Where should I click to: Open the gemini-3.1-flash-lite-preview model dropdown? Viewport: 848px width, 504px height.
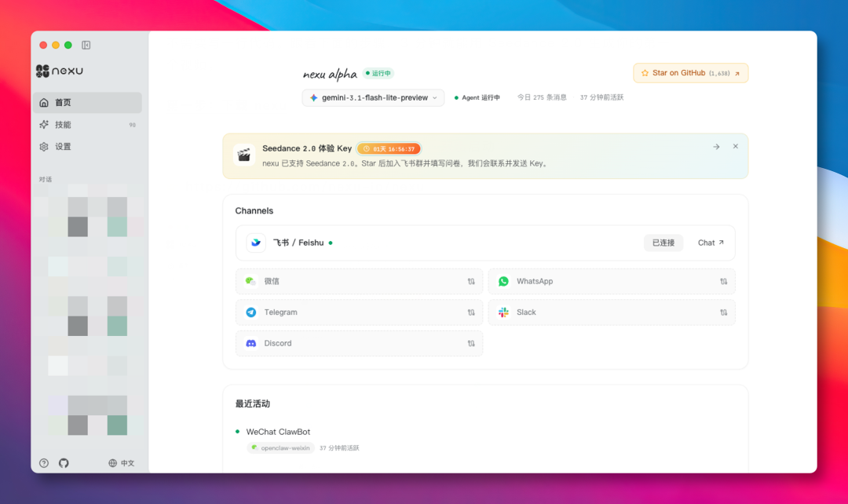coord(373,97)
